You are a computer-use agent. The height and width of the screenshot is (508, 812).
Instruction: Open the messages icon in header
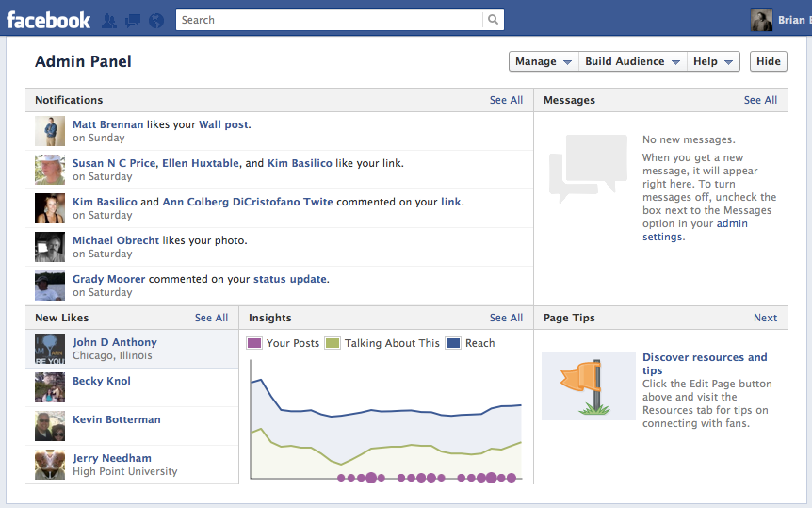click(x=133, y=21)
